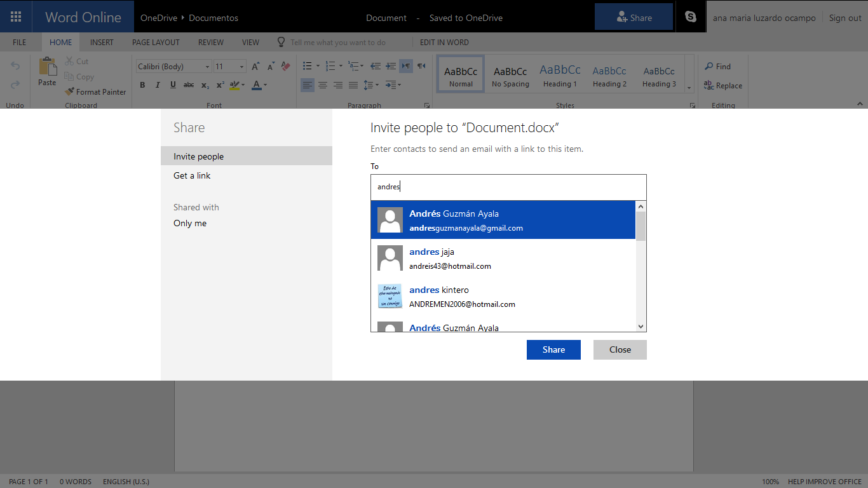Toggle Italic formatting

point(158,85)
